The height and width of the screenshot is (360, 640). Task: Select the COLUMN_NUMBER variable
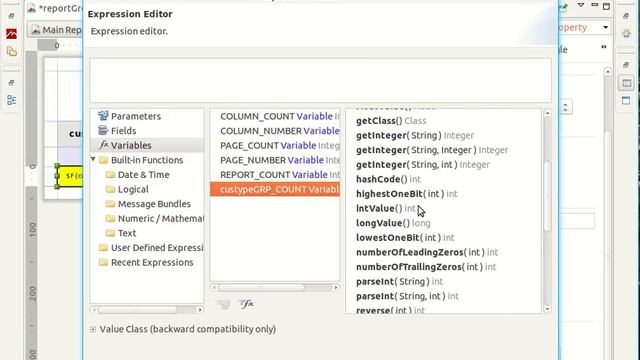point(275,131)
